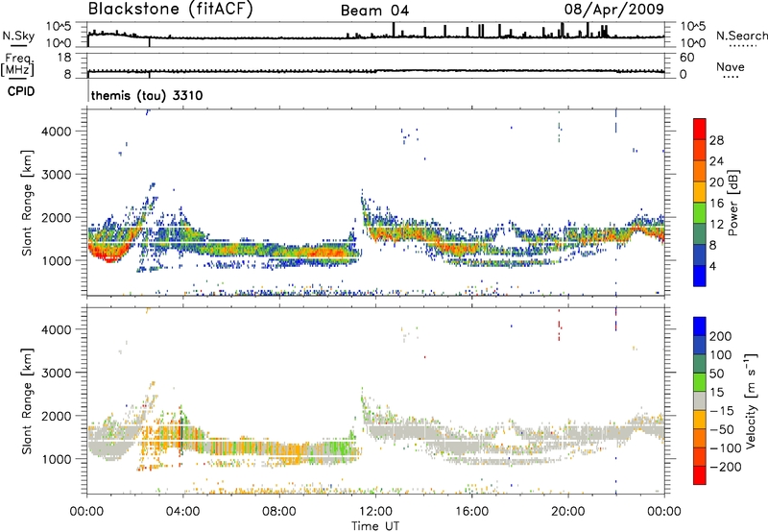This screenshot has width=768, height=532.
Task: Click the "Time UT" axis title
Action: [x=375, y=526]
